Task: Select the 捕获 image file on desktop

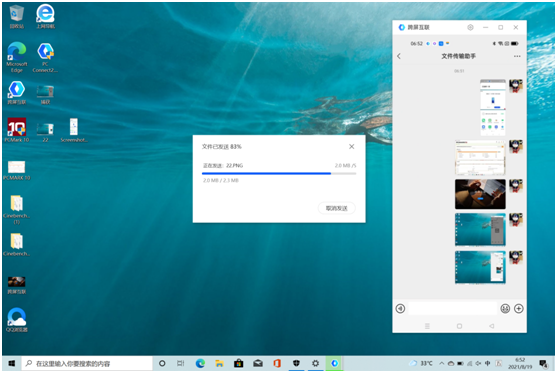Action: click(45, 94)
